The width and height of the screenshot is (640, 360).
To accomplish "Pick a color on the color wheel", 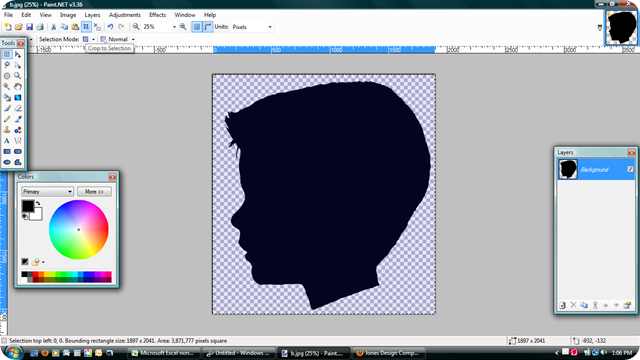I will pos(79,229).
